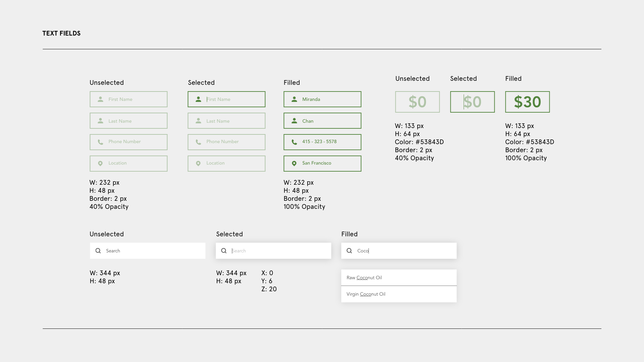Choose the Virgin Coconut Oil suggestion
The image size is (644, 362).
pos(398,294)
